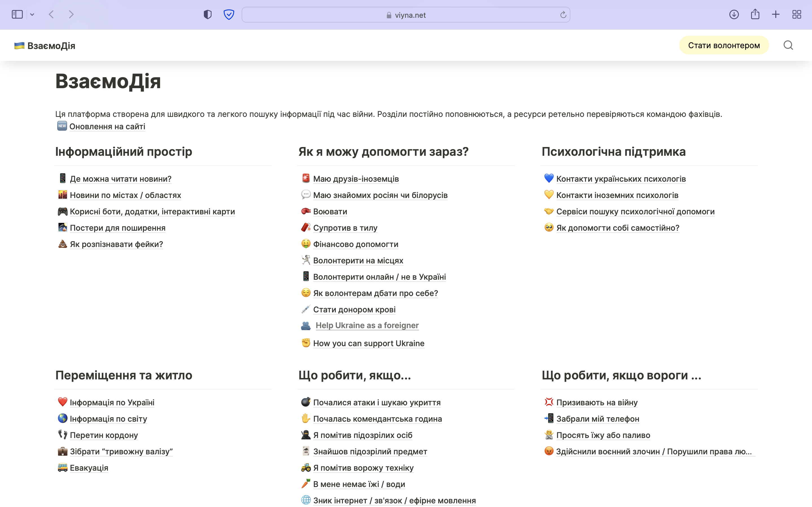Click the Стати волонтером button
812x507 pixels.
tap(724, 45)
